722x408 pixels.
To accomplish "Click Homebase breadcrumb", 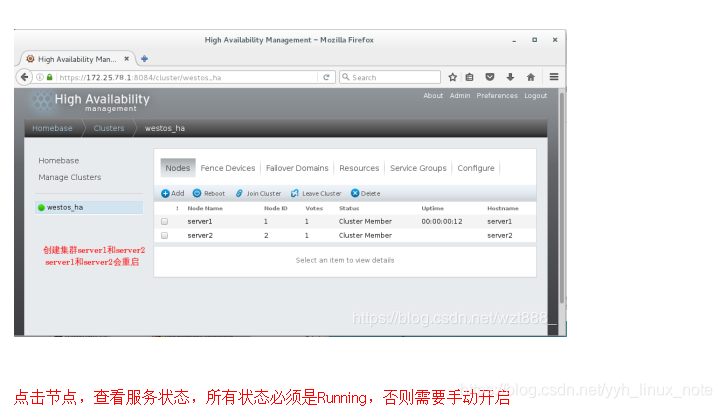I will pyautogui.click(x=52, y=128).
